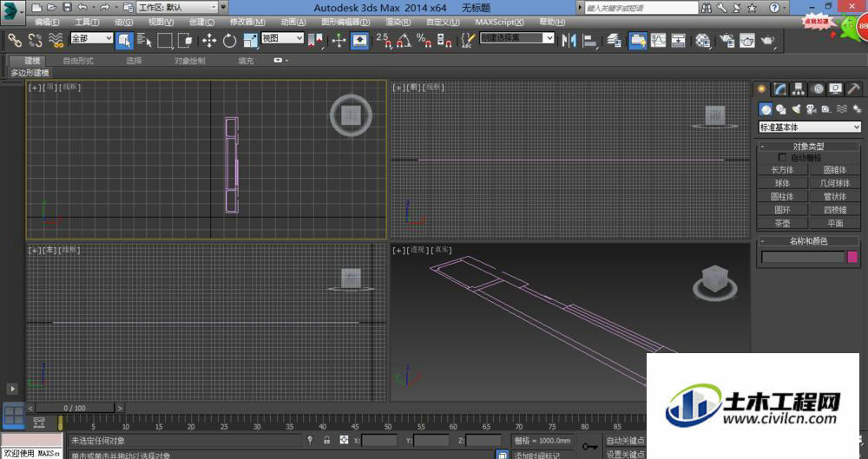This screenshot has height=459, width=868.
Task: Select the Lights category icon
Action: 796,109
